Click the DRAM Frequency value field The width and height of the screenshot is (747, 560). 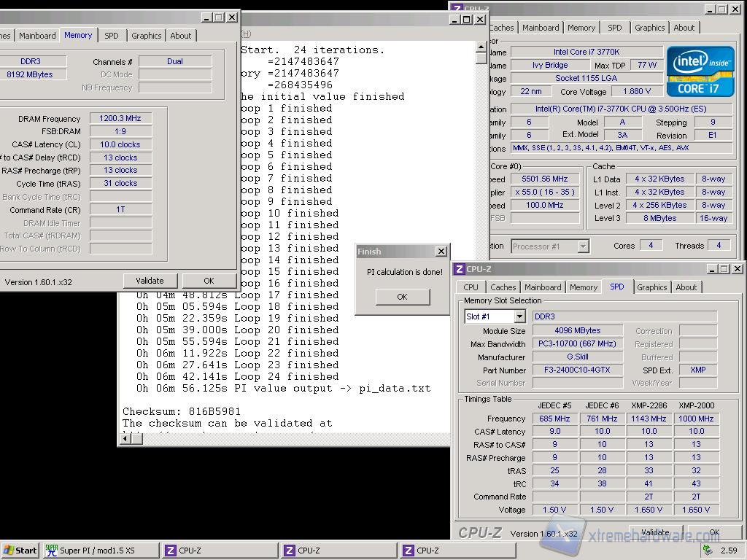(120, 118)
